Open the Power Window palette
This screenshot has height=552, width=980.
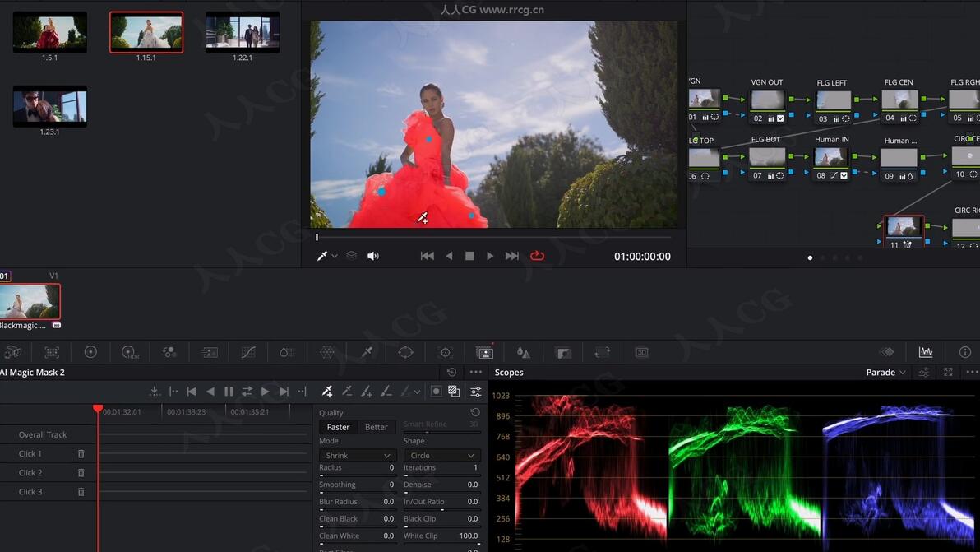[x=405, y=353]
